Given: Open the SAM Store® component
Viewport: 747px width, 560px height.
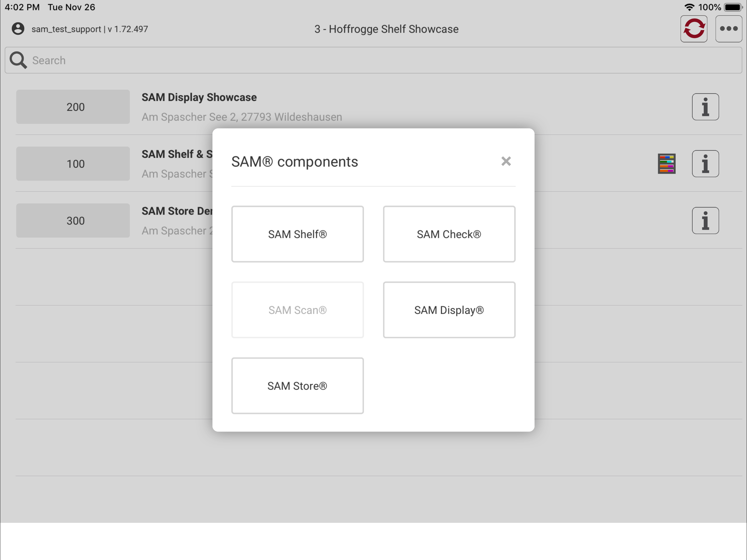Looking at the screenshot, I should tap(297, 386).
